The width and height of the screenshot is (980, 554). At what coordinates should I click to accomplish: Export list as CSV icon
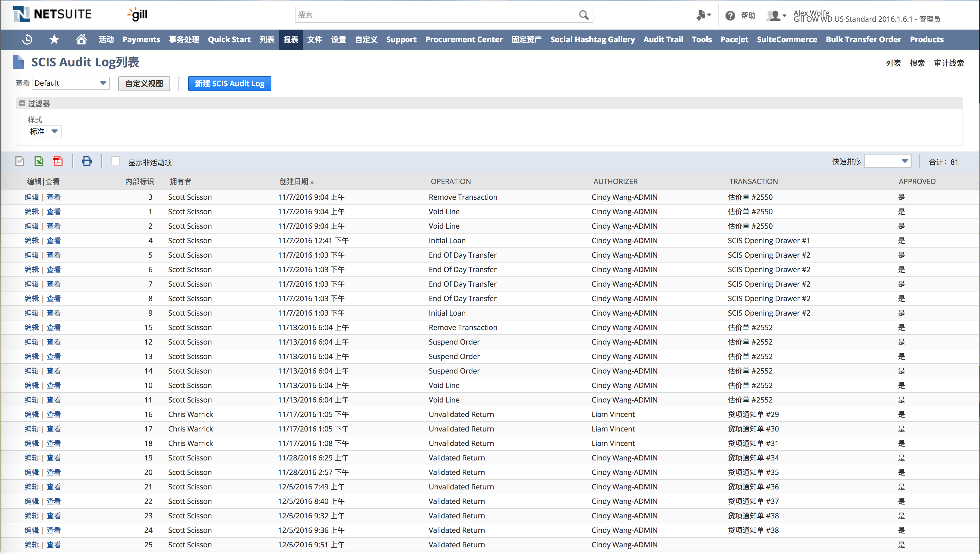pyautogui.click(x=19, y=161)
